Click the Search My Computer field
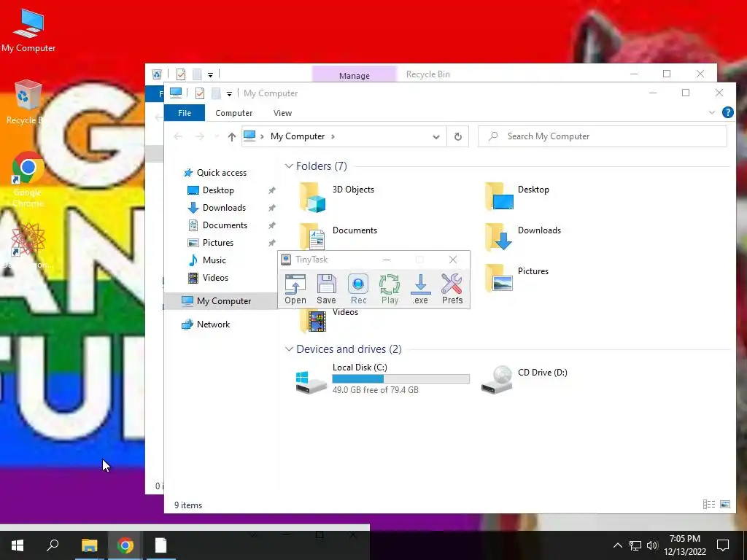The image size is (747, 560). [602, 136]
